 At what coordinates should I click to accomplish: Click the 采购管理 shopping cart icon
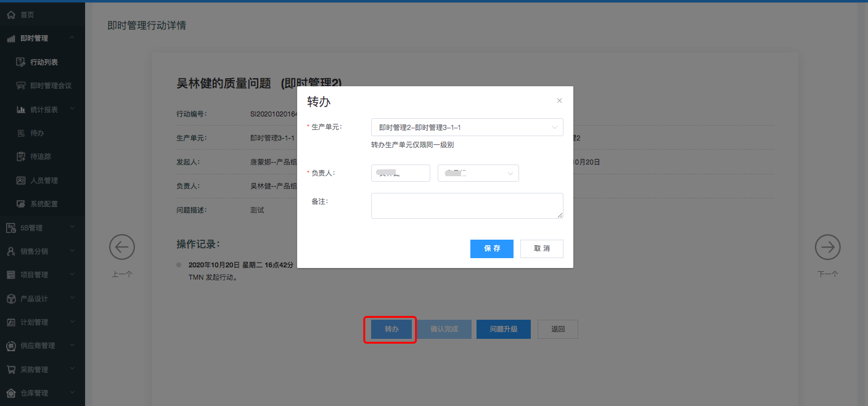point(10,370)
